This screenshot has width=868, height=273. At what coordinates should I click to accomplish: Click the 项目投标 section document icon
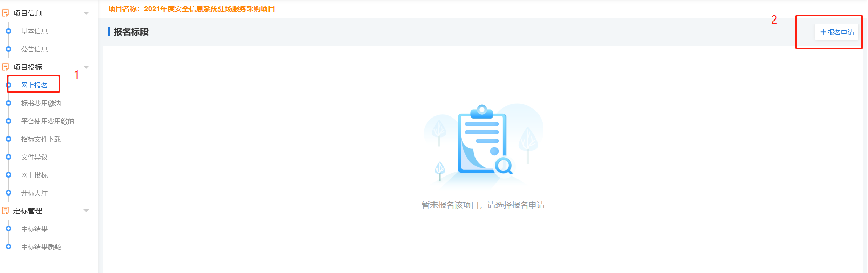tap(6, 67)
